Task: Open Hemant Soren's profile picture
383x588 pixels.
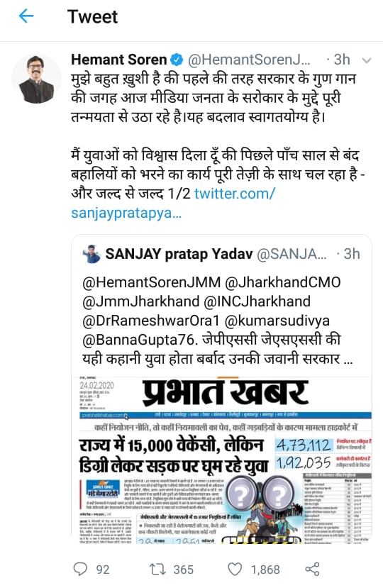Action: pyautogui.click(x=36, y=79)
